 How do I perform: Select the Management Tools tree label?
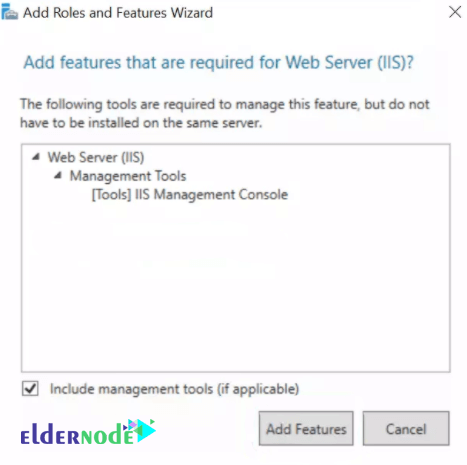tap(128, 176)
